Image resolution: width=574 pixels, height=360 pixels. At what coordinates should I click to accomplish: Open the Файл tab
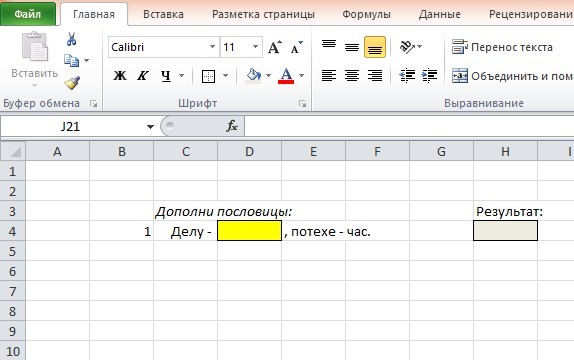(28, 14)
